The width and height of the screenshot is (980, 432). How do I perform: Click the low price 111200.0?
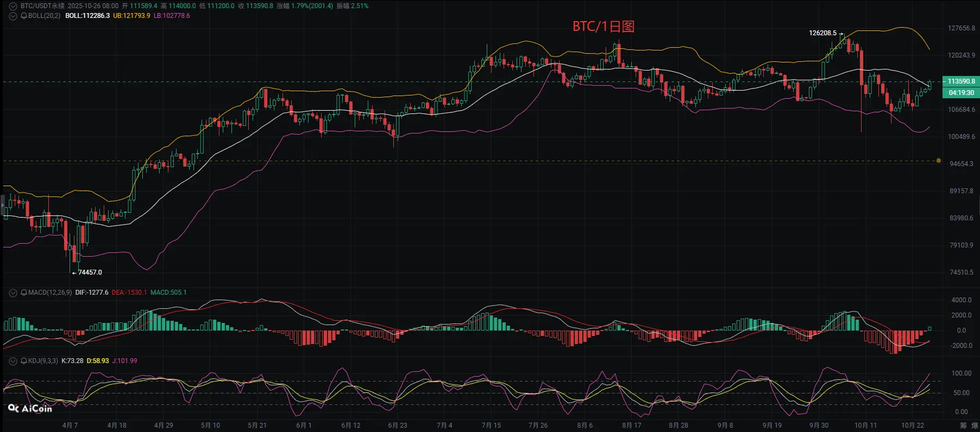click(221, 6)
